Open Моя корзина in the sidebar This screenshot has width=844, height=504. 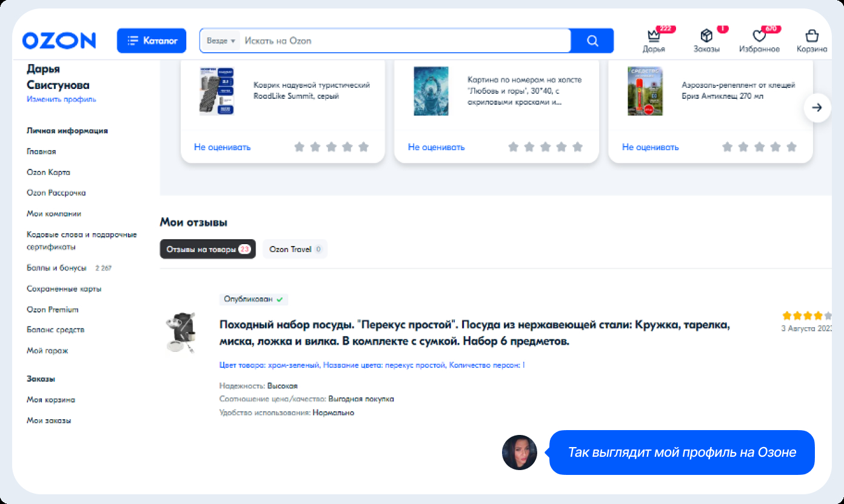[x=51, y=400]
